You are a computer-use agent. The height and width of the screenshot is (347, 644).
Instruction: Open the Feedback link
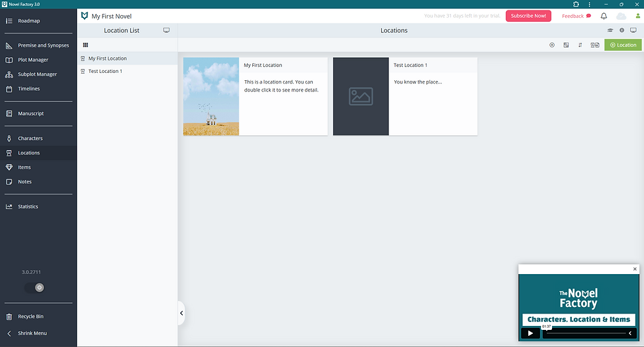576,16
